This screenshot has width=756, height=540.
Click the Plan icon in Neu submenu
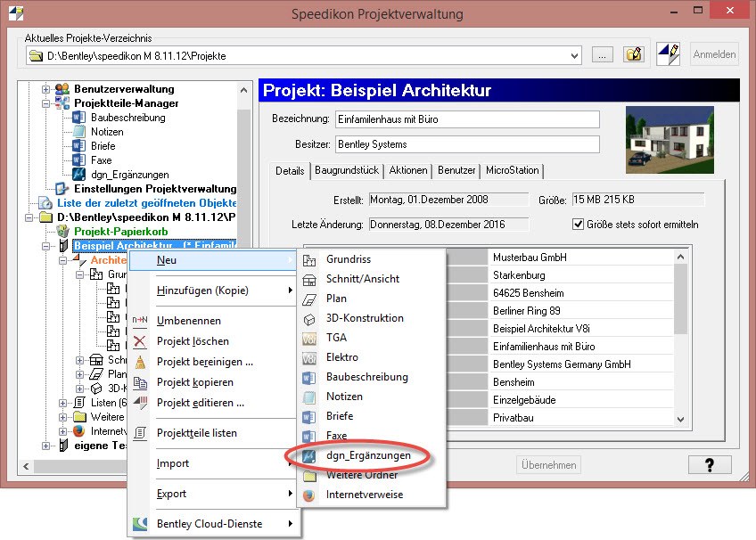(x=309, y=299)
